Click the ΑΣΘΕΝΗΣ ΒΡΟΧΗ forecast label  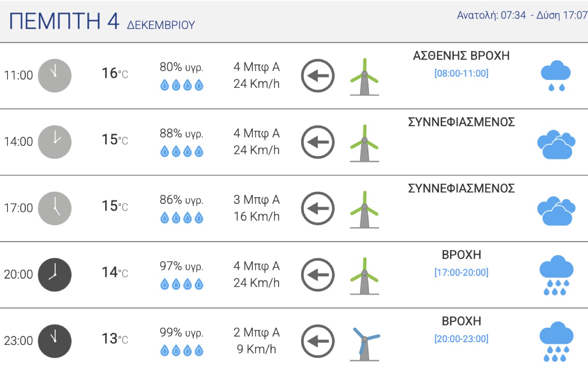point(461,56)
